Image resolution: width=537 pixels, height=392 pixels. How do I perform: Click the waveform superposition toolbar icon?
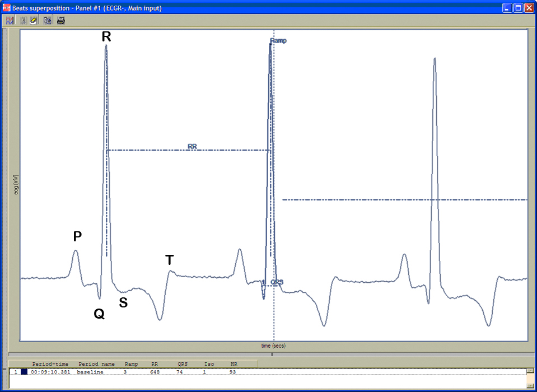[x=10, y=21]
